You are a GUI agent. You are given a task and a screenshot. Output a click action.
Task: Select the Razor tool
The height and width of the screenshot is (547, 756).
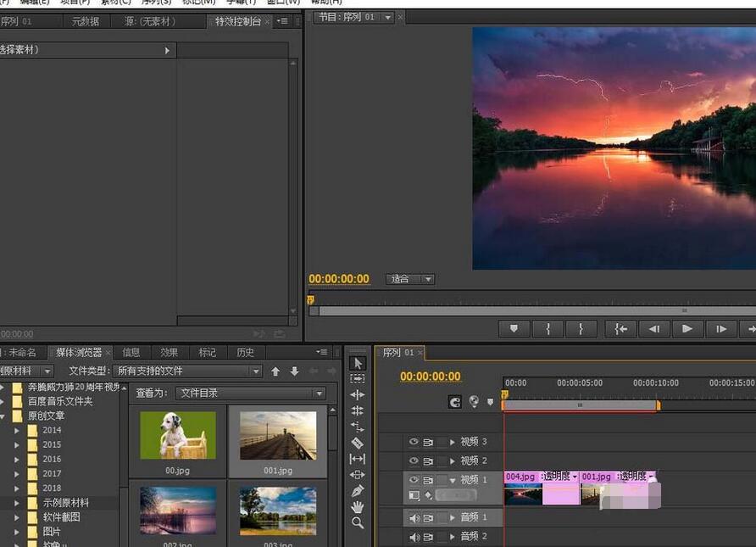click(358, 444)
